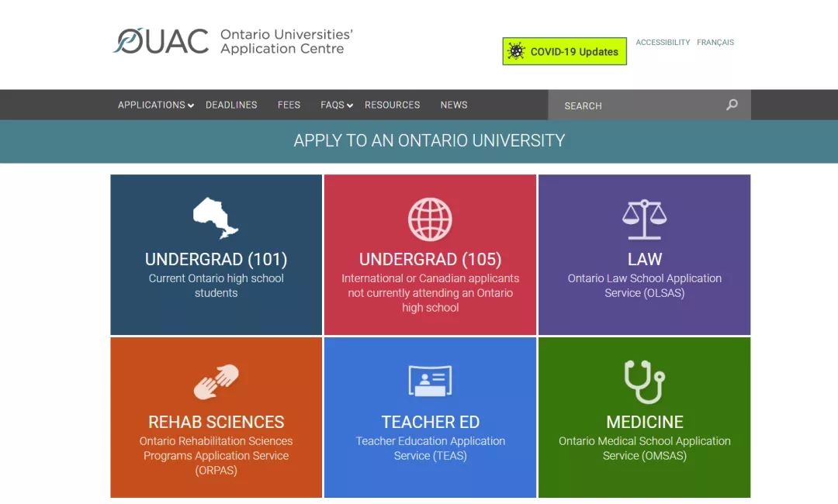This screenshot has height=504, width=838.
Task: Expand the Applications menu arrow
Action: pos(191,105)
